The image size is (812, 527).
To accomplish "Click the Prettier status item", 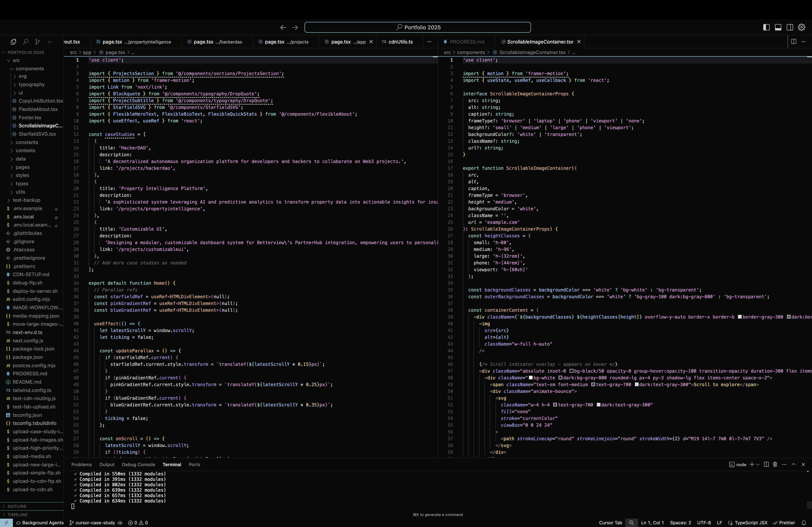I will click(784, 523).
